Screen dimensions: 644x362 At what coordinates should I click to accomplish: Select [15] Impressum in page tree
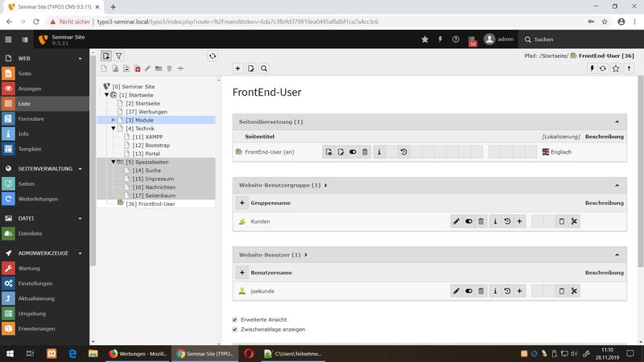(x=153, y=179)
